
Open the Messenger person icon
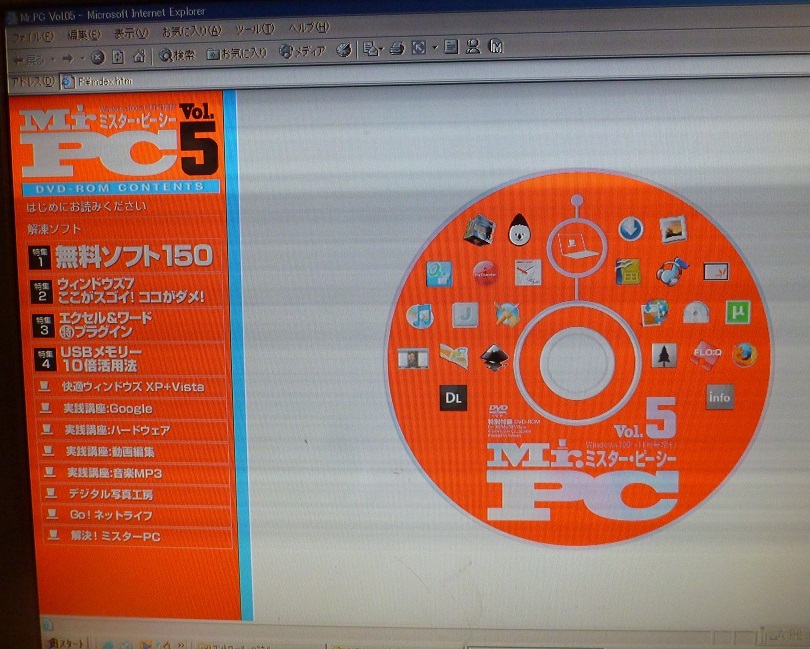473,47
